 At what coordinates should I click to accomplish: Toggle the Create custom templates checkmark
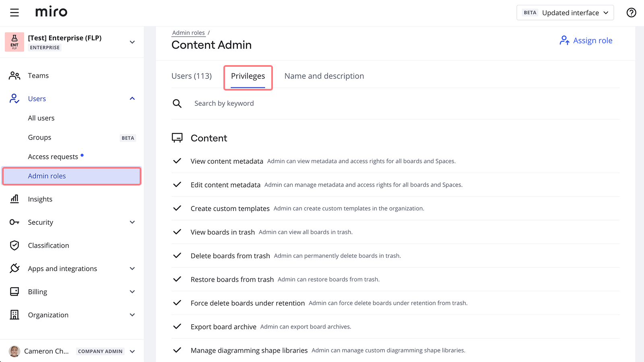pyautogui.click(x=177, y=208)
